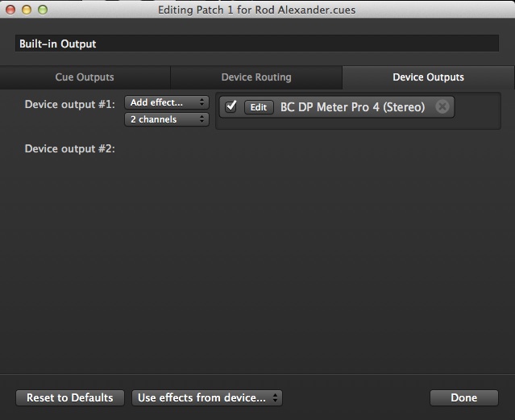
Task: Click the Device output #2 label
Action: click(x=70, y=148)
